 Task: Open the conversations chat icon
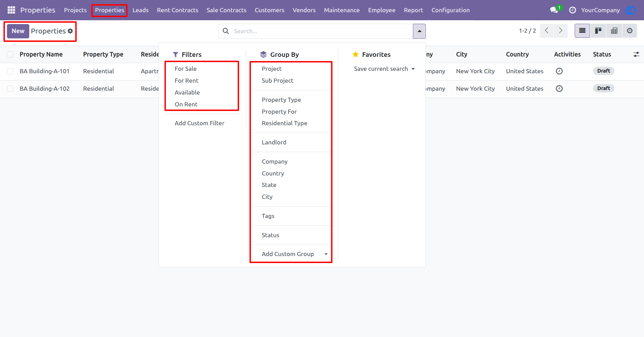pos(554,10)
